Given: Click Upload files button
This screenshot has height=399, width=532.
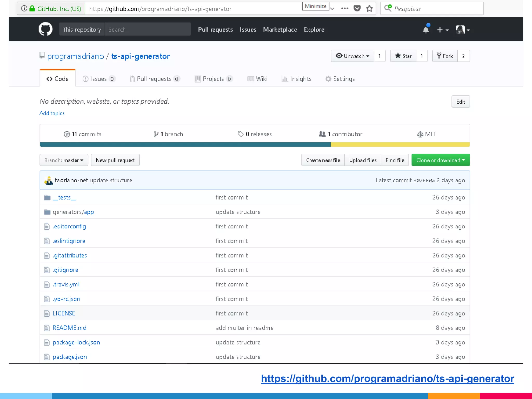Looking at the screenshot, I should [x=363, y=160].
